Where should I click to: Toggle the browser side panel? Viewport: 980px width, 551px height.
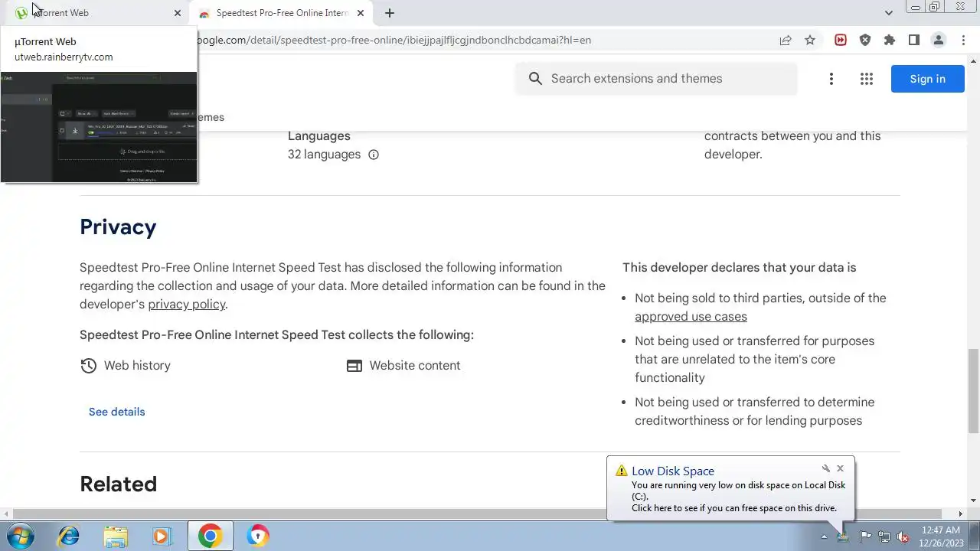click(x=914, y=41)
